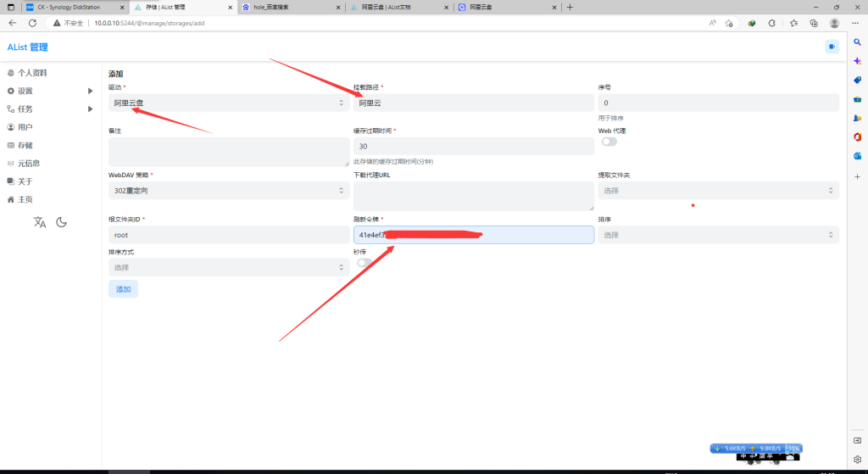Click the 备注 remark textarea
Viewport: 868px width, 474px height.
tap(229, 152)
